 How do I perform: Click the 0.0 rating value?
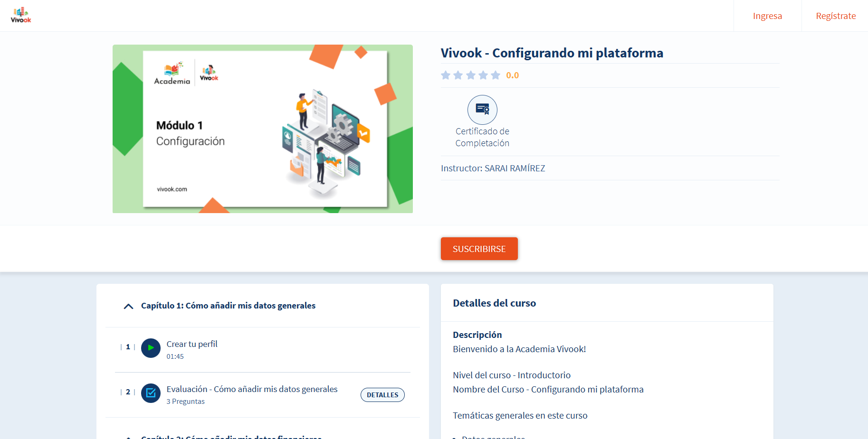pos(512,75)
